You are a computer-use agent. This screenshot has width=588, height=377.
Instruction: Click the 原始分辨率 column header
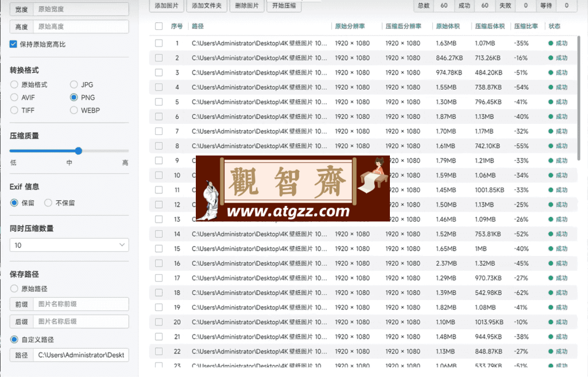(350, 26)
